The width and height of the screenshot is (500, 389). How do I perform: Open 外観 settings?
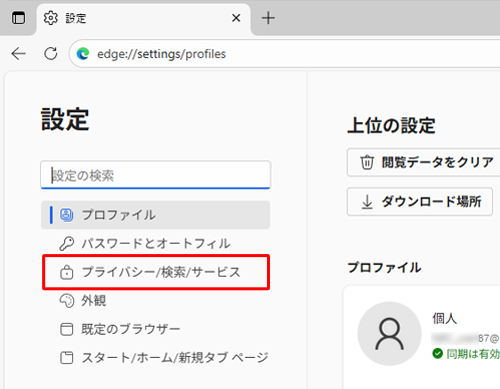[x=155, y=301]
